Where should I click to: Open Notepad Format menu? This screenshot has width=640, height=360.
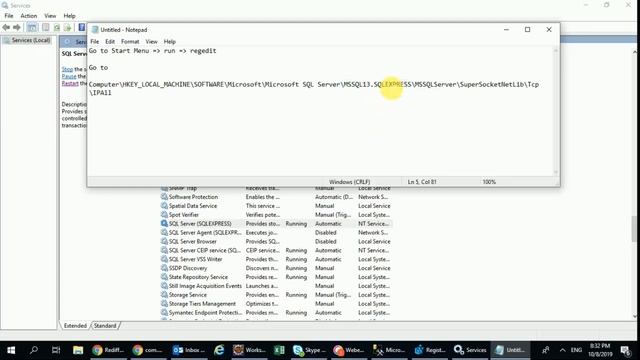click(x=130, y=42)
